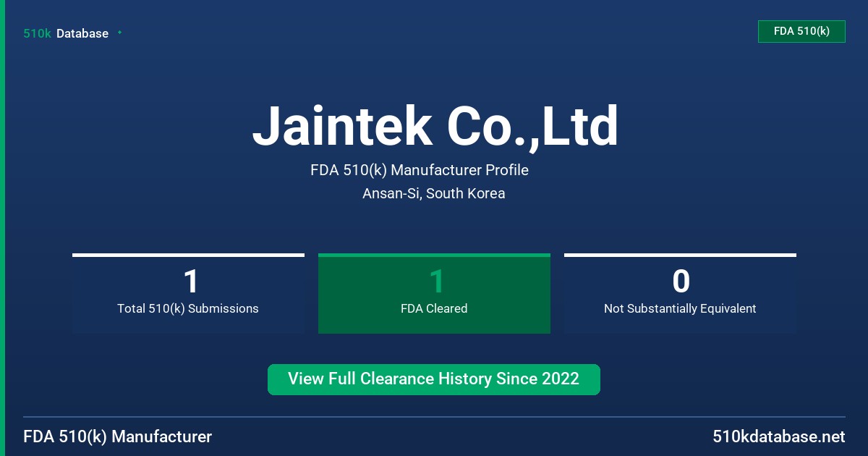Click the 510k Database logo text
The height and width of the screenshot is (456, 868).
pyautogui.click(x=66, y=33)
